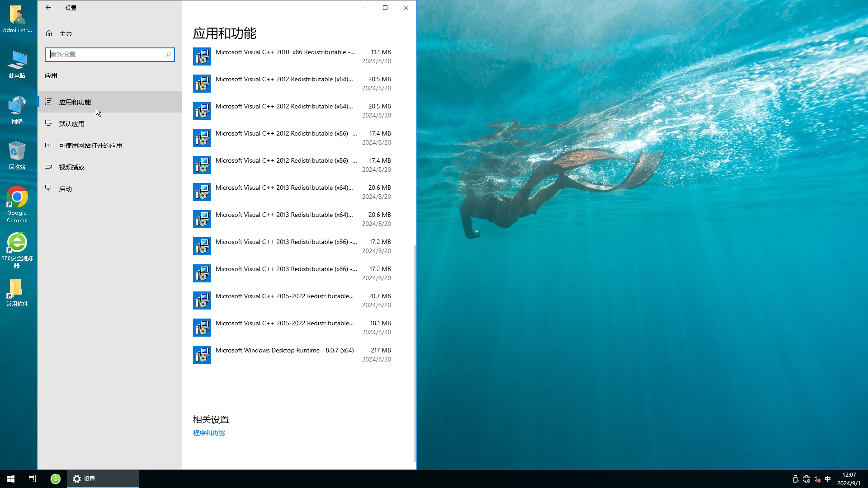Click the settings gear icon in taskbar
The width and height of the screenshot is (868, 488).
click(x=76, y=479)
